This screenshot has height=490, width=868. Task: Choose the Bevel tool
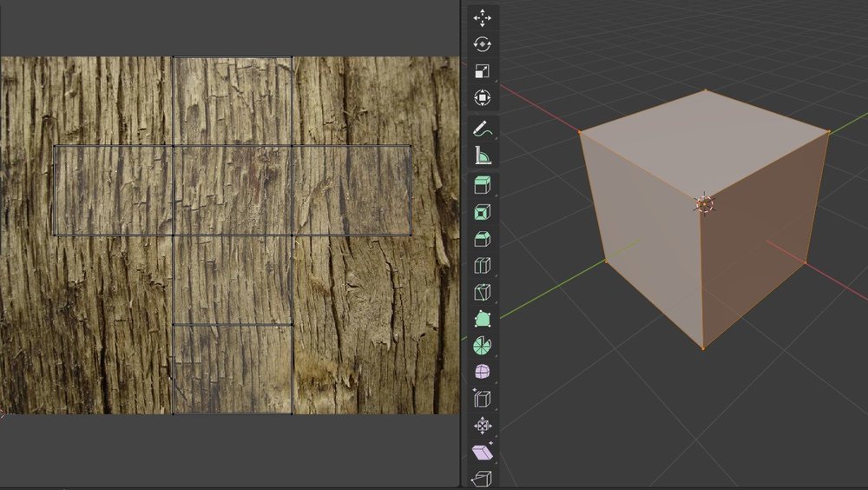pyautogui.click(x=483, y=238)
